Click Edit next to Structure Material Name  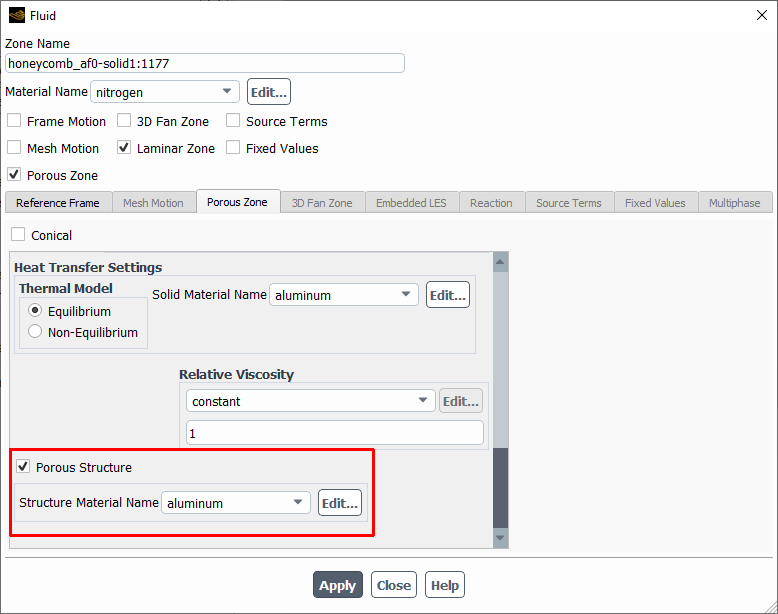pos(340,503)
